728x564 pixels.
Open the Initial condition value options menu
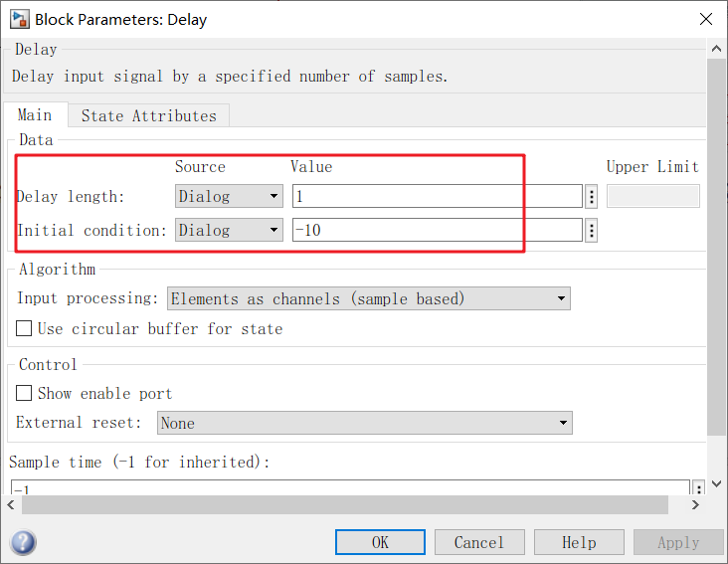tap(592, 231)
